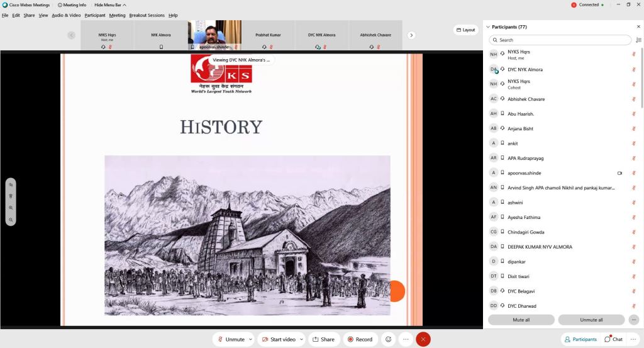
Task: Select participant Chindagiri Gowda
Action: pyautogui.click(x=562, y=232)
